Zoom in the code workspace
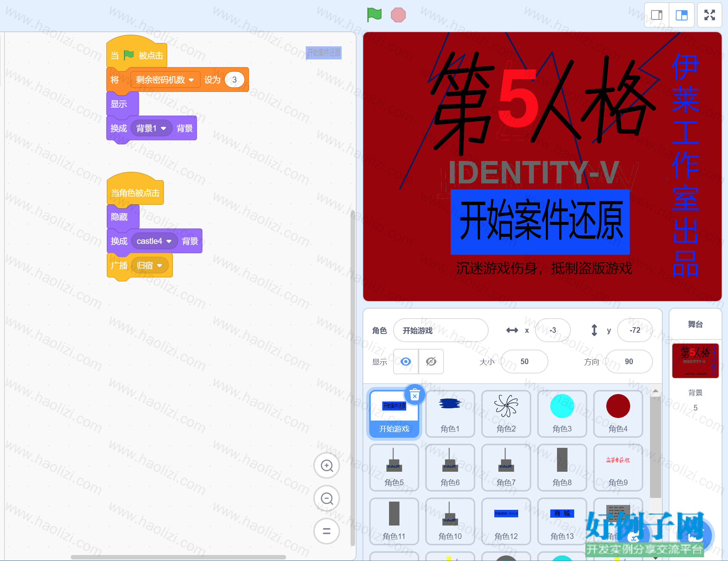 tap(327, 466)
